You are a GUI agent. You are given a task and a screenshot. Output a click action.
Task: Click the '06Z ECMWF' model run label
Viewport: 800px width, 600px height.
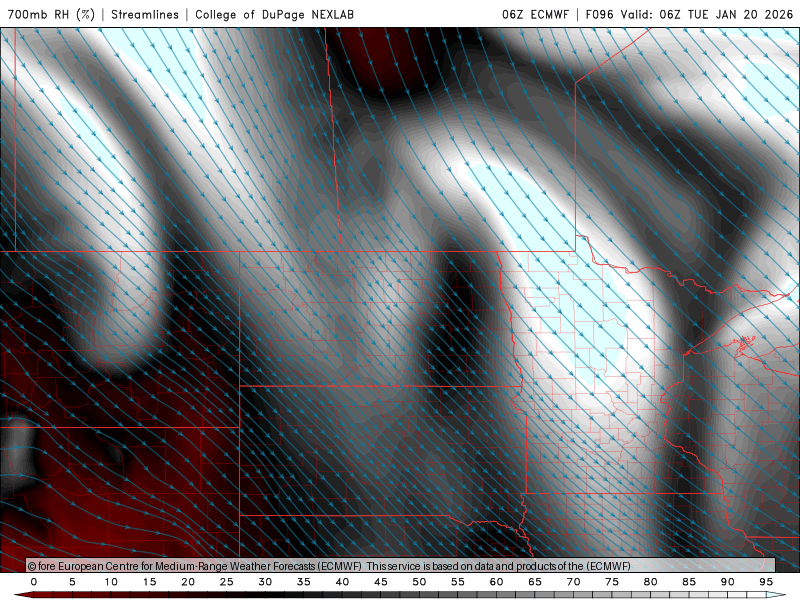point(535,14)
